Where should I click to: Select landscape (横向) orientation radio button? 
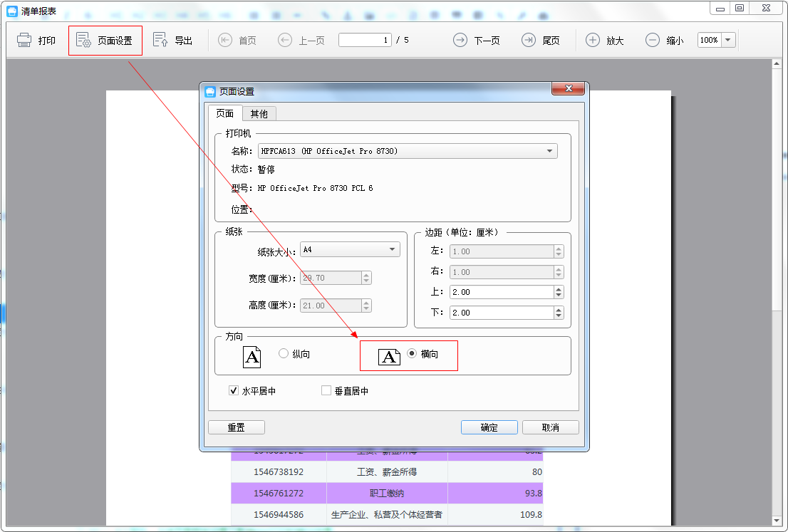click(x=412, y=354)
